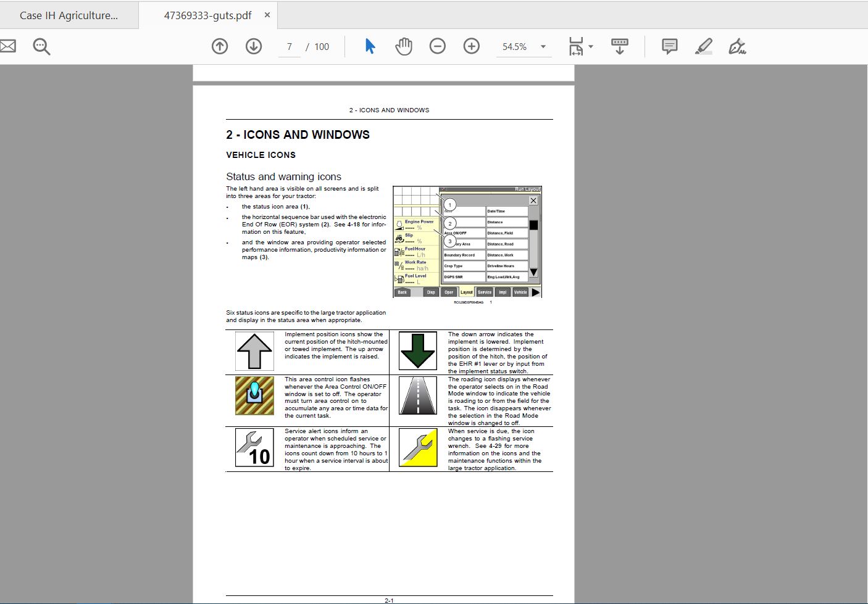Click the 'Engine Power' label in figure
Screen dimensions: 868x604
point(419,221)
